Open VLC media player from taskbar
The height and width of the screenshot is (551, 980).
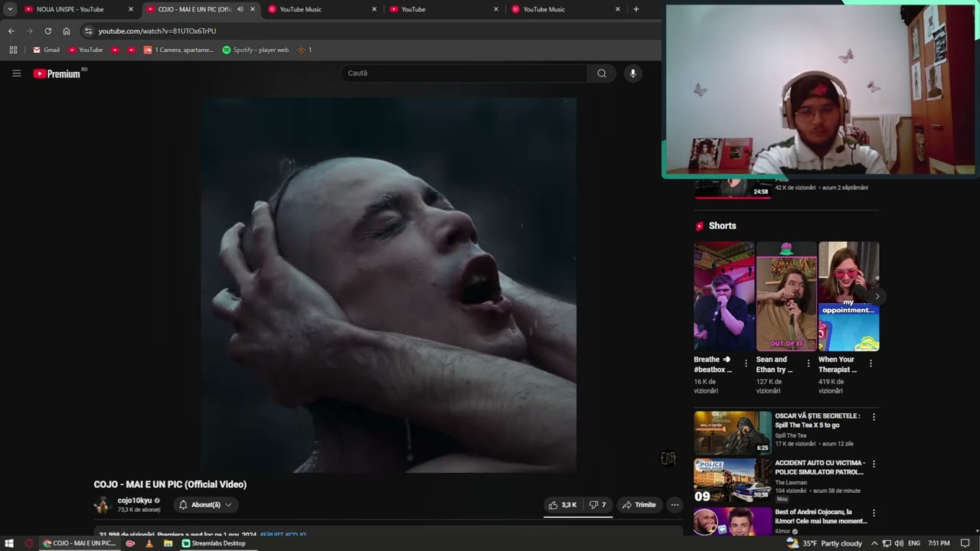tap(149, 543)
